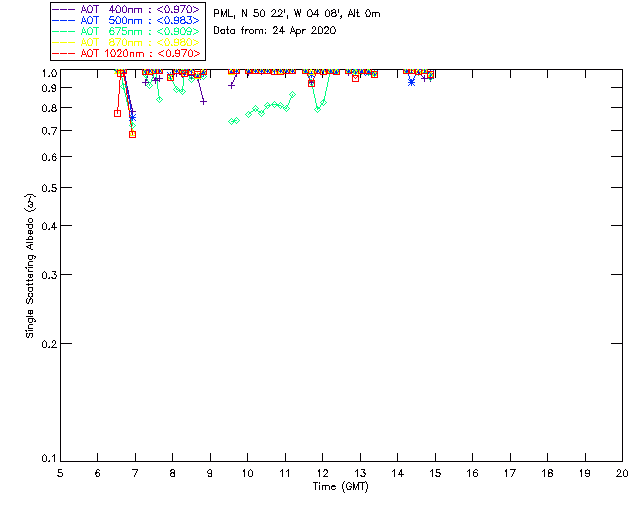
Task: Click the highest green diamond near 11.2 GMT
Action: pyautogui.click(x=292, y=95)
